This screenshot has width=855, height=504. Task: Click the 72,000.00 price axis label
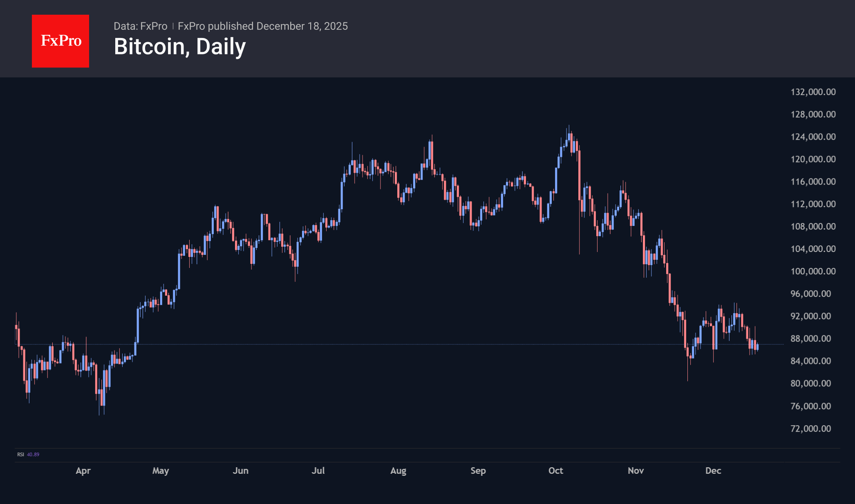pos(810,428)
